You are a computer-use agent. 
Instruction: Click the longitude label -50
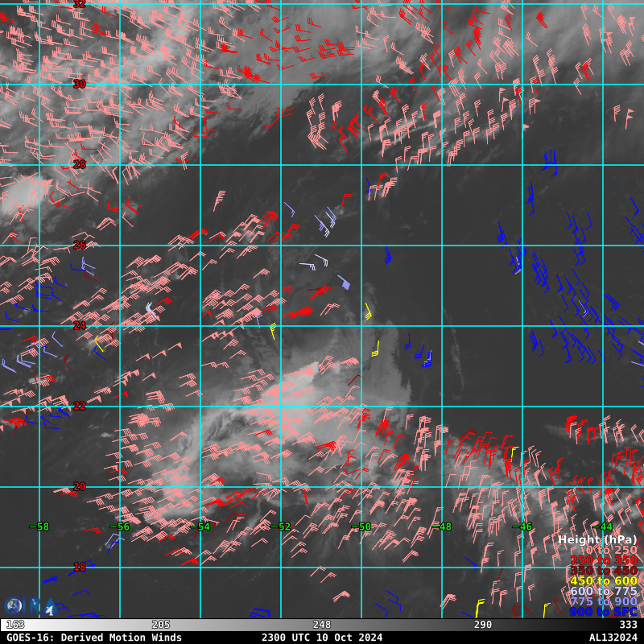coord(361,526)
